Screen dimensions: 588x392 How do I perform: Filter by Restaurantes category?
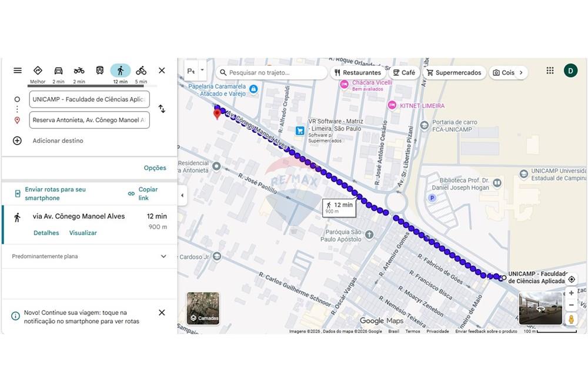pos(357,73)
